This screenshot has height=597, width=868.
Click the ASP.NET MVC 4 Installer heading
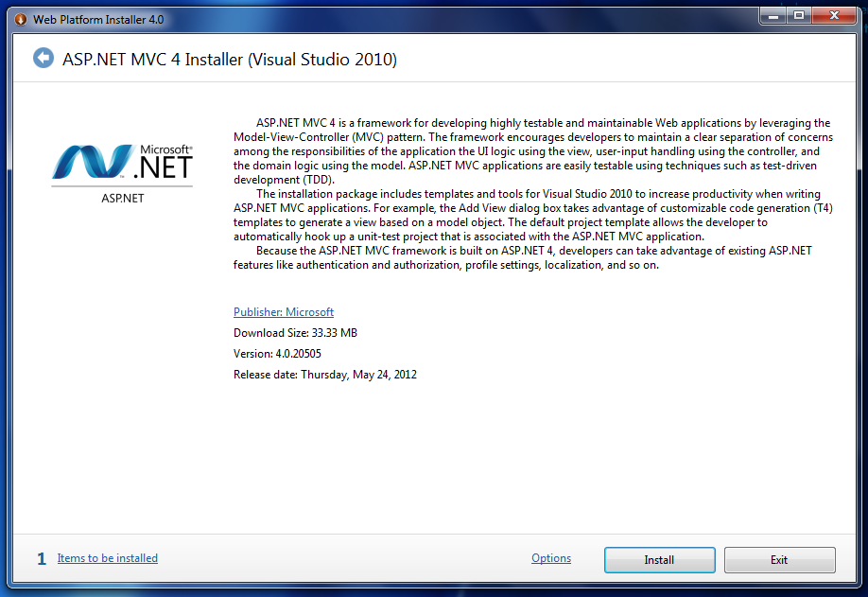(x=230, y=60)
